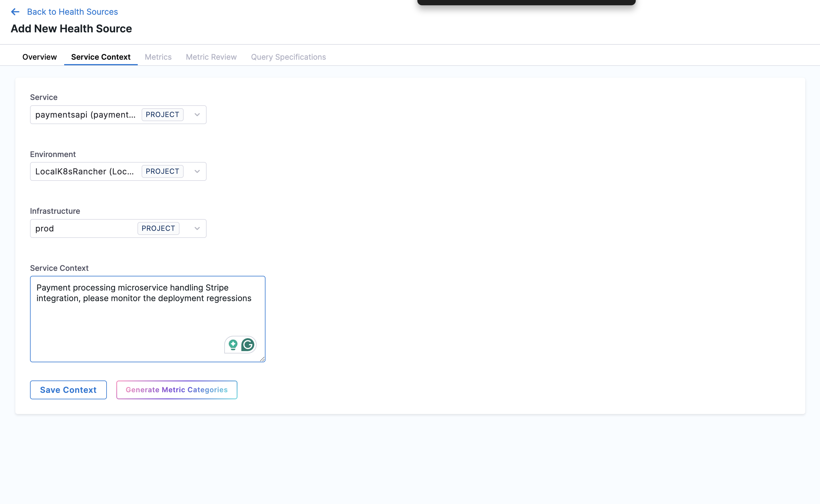
Task: Go to the Metric Review tab
Action: [x=211, y=57]
